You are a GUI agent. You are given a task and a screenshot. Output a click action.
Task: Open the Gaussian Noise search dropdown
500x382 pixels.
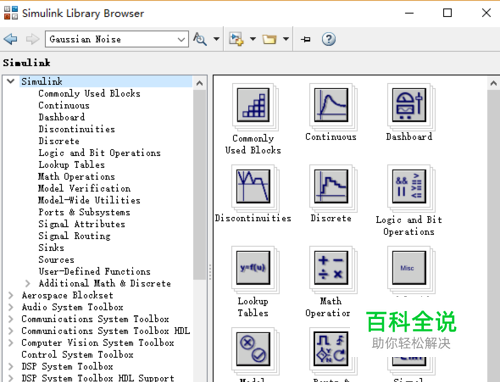pyautogui.click(x=181, y=39)
